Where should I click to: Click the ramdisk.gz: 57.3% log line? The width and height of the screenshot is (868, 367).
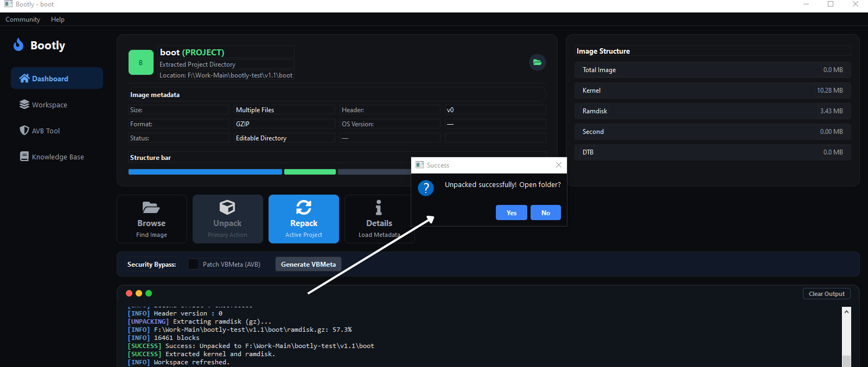239,330
